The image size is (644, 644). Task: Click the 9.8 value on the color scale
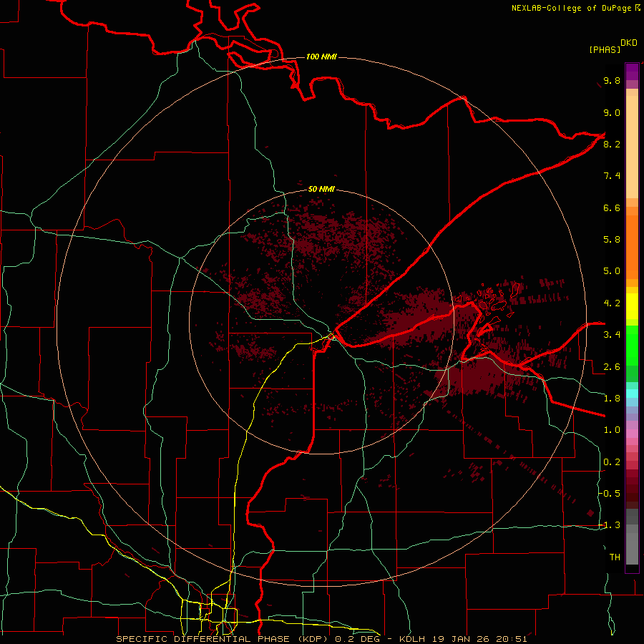coord(612,80)
